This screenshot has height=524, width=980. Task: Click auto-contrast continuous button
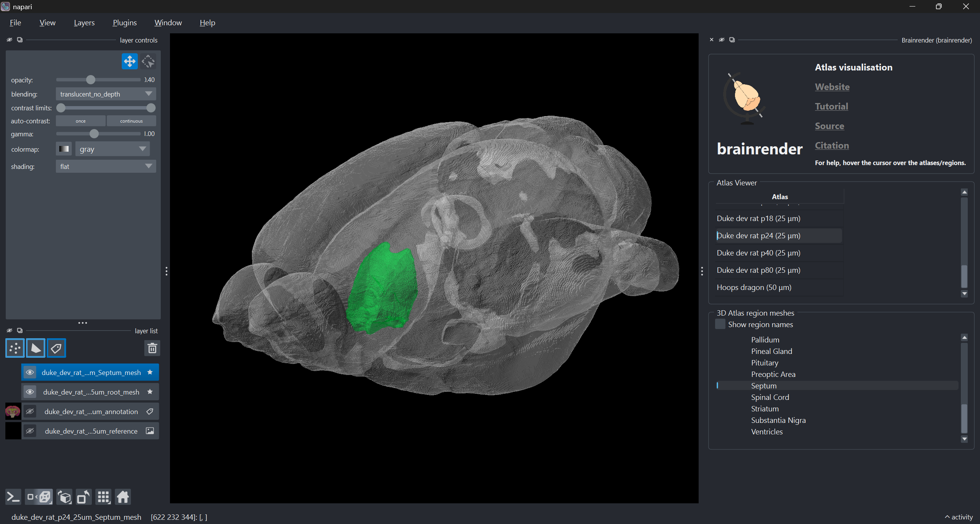(131, 121)
